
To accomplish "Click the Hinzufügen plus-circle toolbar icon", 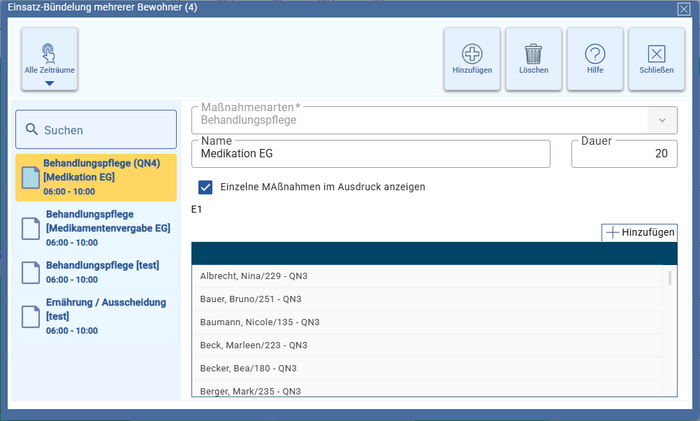I will 472,54.
